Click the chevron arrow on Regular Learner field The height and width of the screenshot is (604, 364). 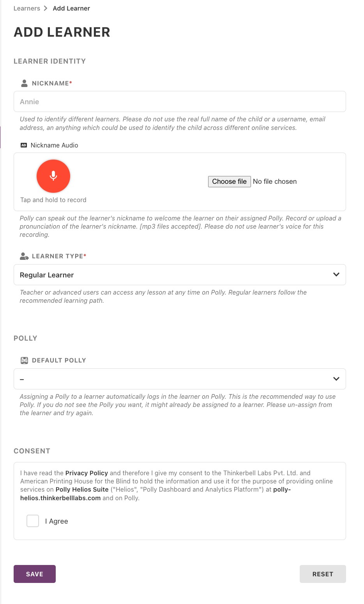[336, 275]
